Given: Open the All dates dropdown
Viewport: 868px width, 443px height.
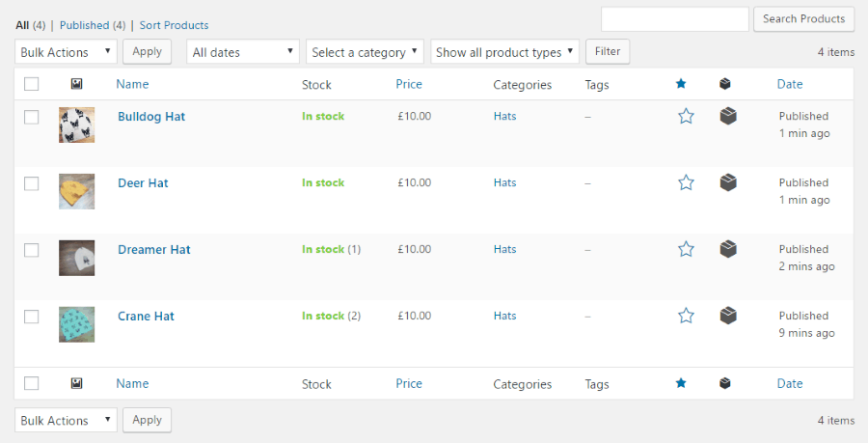Looking at the screenshot, I should 243,52.
